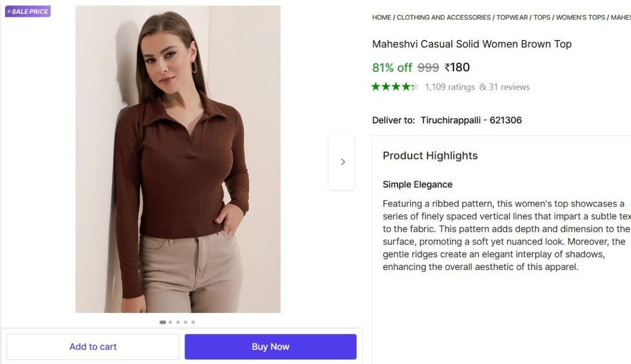This screenshot has width=631, height=364.
Task: Click Add to cart
Action: (x=93, y=346)
